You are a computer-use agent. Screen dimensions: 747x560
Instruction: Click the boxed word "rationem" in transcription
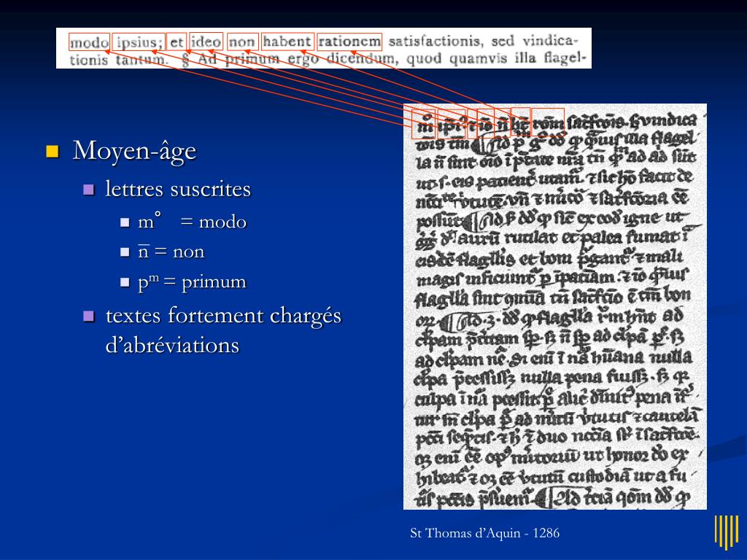[349, 42]
